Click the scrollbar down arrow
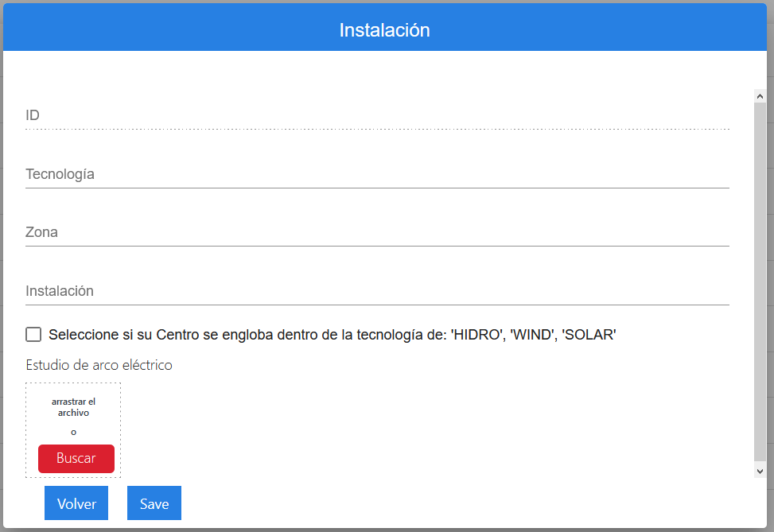This screenshot has height=532, width=774. click(x=760, y=471)
